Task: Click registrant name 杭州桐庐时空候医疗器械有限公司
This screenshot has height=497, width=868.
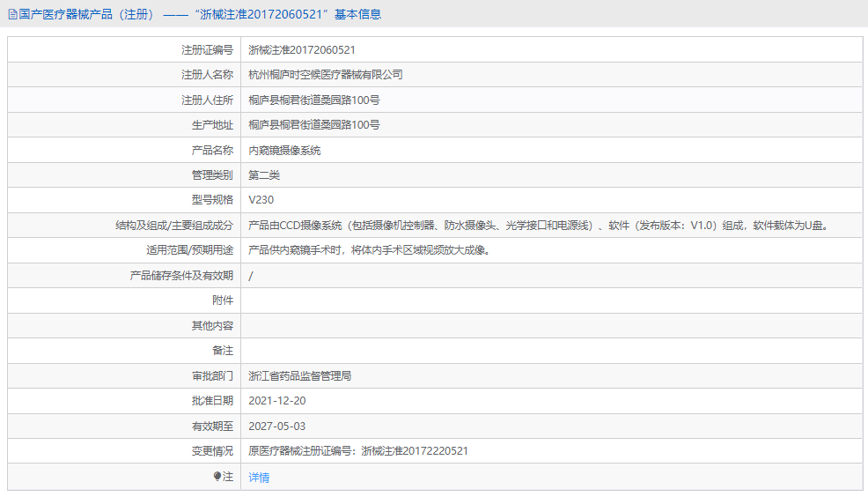Action: (x=326, y=75)
